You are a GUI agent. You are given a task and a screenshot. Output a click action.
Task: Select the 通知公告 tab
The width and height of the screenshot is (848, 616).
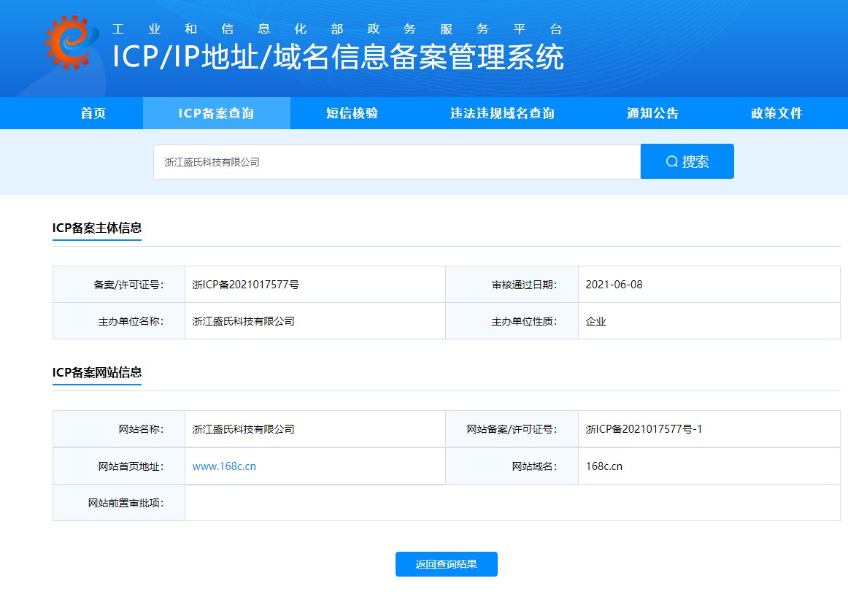coord(652,113)
